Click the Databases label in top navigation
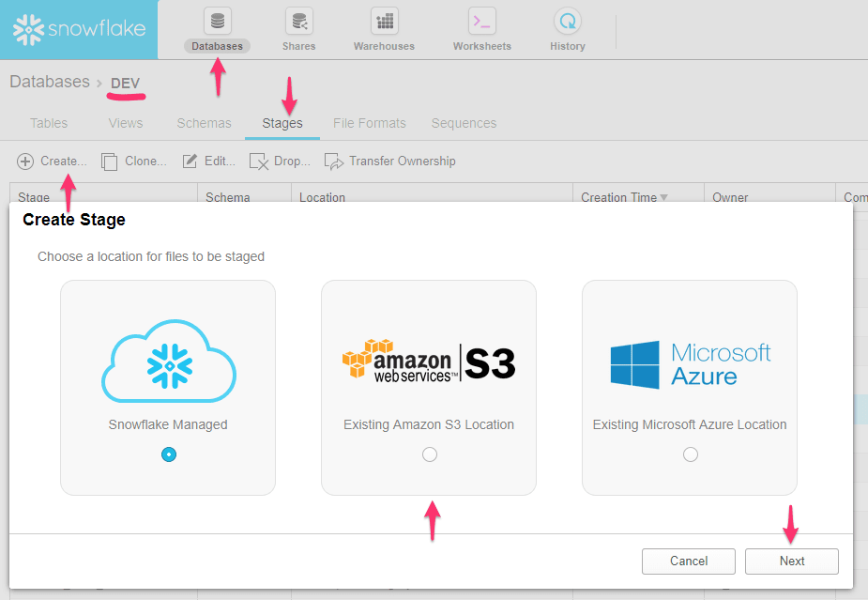Viewport: 868px width, 600px height. [218, 46]
